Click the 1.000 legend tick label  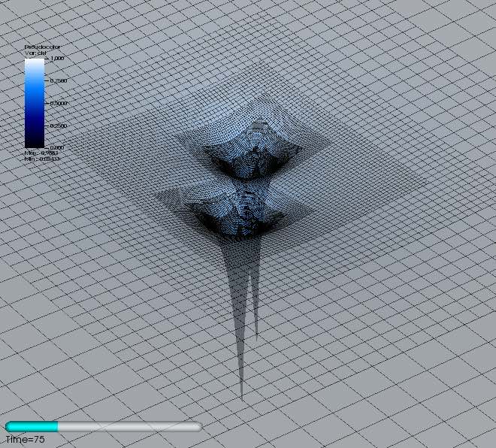57,59
